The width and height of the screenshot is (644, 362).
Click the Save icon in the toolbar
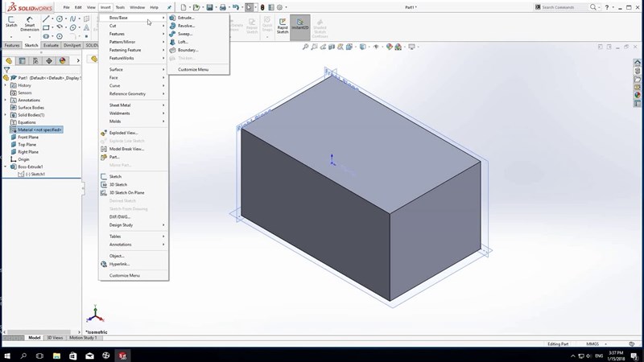pyautogui.click(x=209, y=7)
